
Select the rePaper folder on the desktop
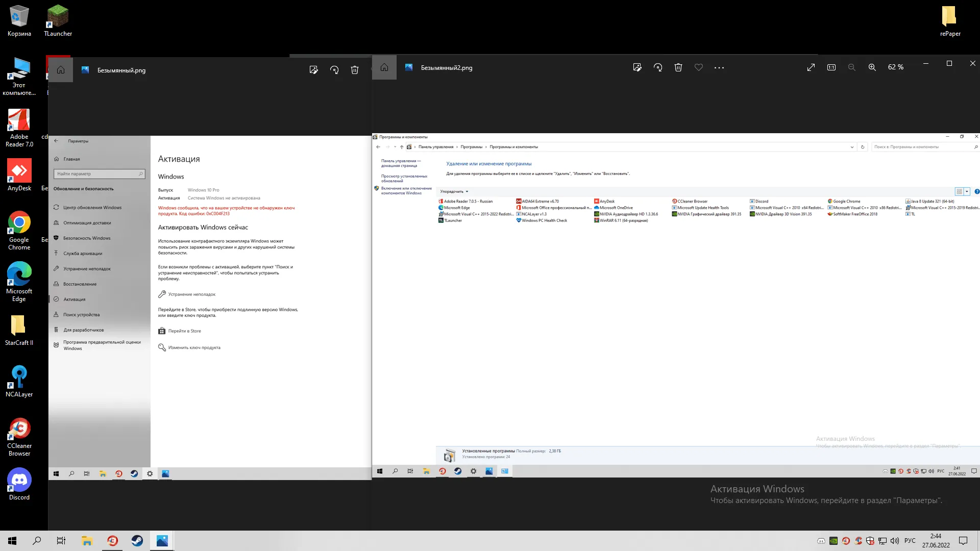[x=950, y=21]
